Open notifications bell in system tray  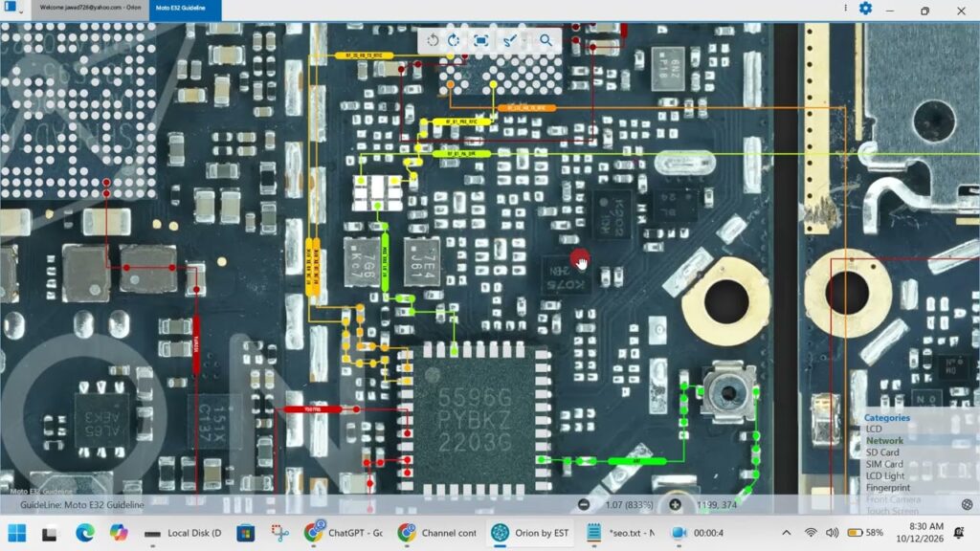pyautogui.click(x=959, y=533)
